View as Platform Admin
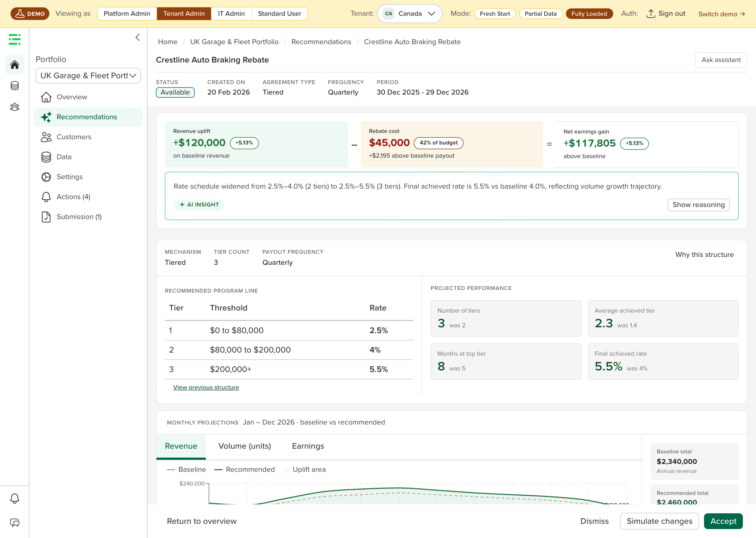756x538 pixels. pyautogui.click(x=127, y=14)
